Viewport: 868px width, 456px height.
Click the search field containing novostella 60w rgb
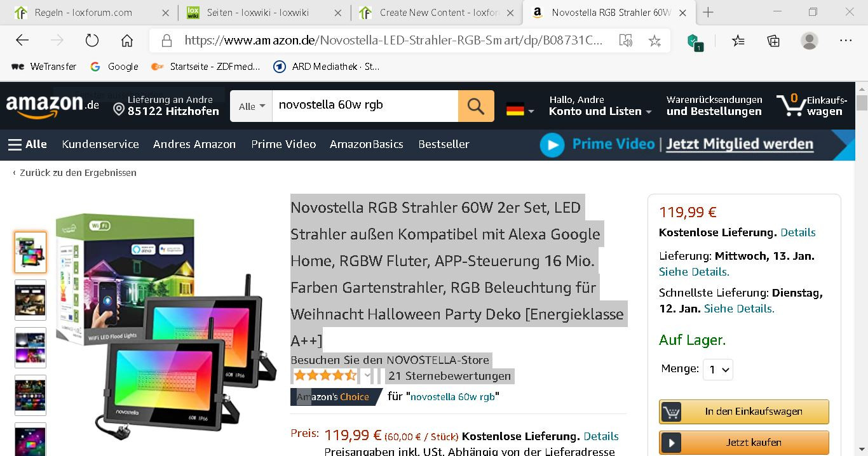tap(365, 106)
